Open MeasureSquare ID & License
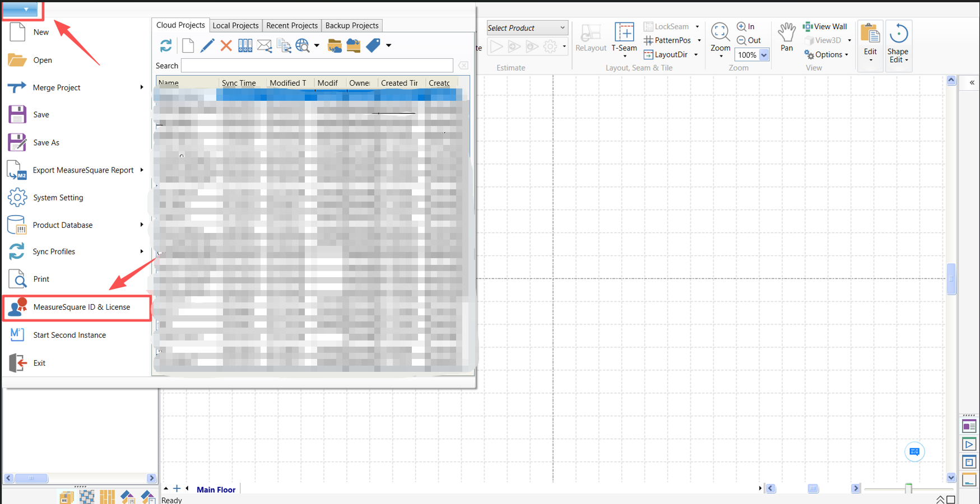The width and height of the screenshot is (980, 504). coord(77,307)
